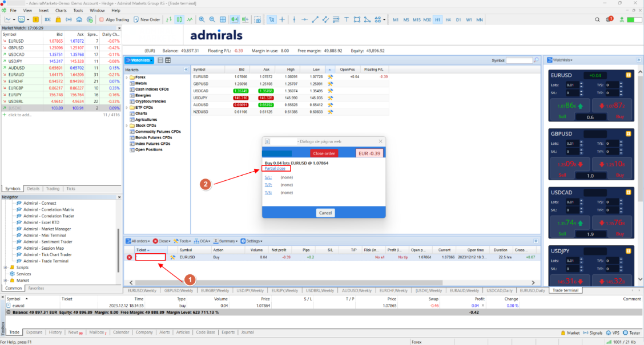Click the Symbol search input field

pyautogui.click(x=519, y=60)
